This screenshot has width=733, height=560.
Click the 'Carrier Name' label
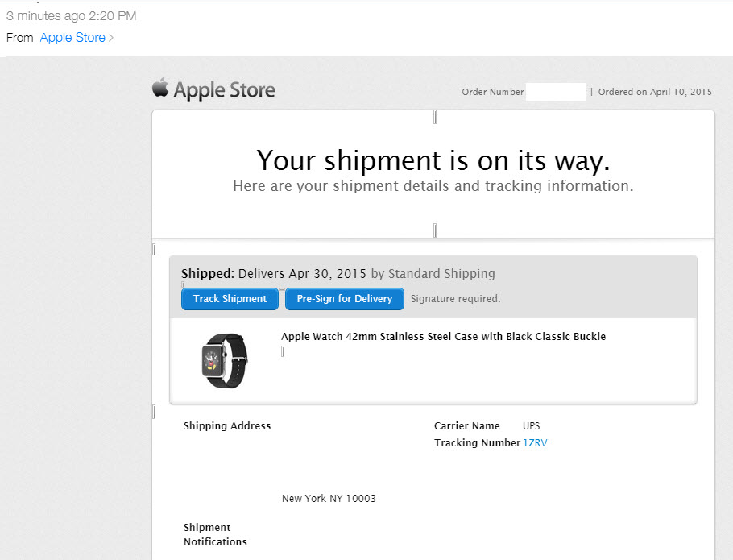pyautogui.click(x=466, y=426)
